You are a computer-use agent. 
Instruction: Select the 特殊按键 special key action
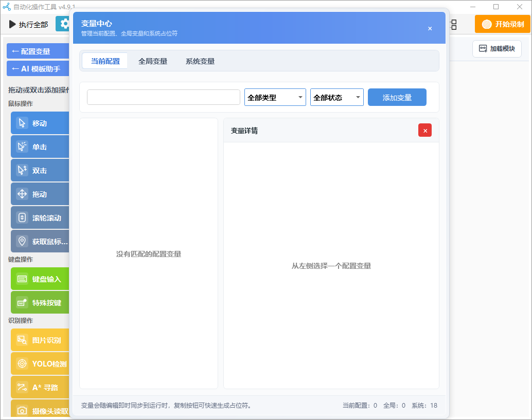[x=40, y=303]
